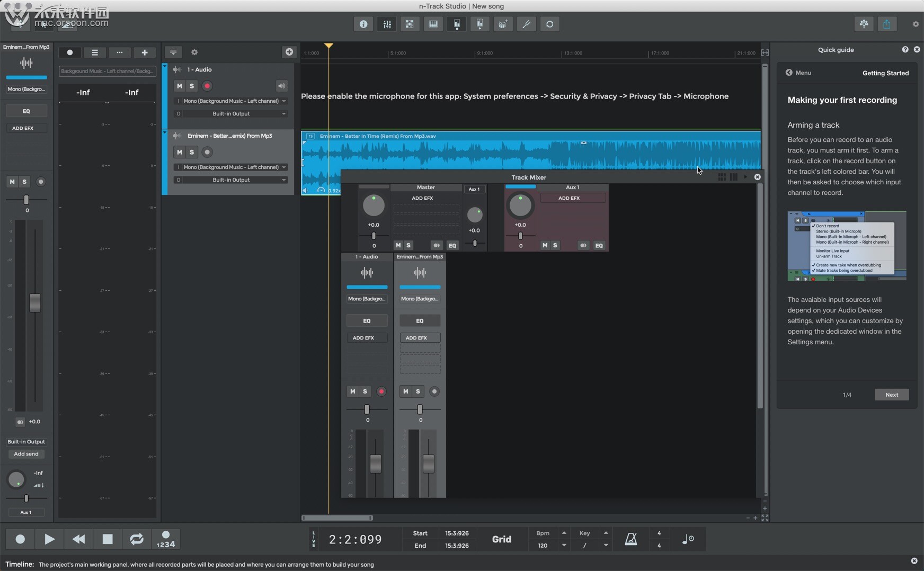
Task: Start recording with the transport record button
Action: coord(20,539)
